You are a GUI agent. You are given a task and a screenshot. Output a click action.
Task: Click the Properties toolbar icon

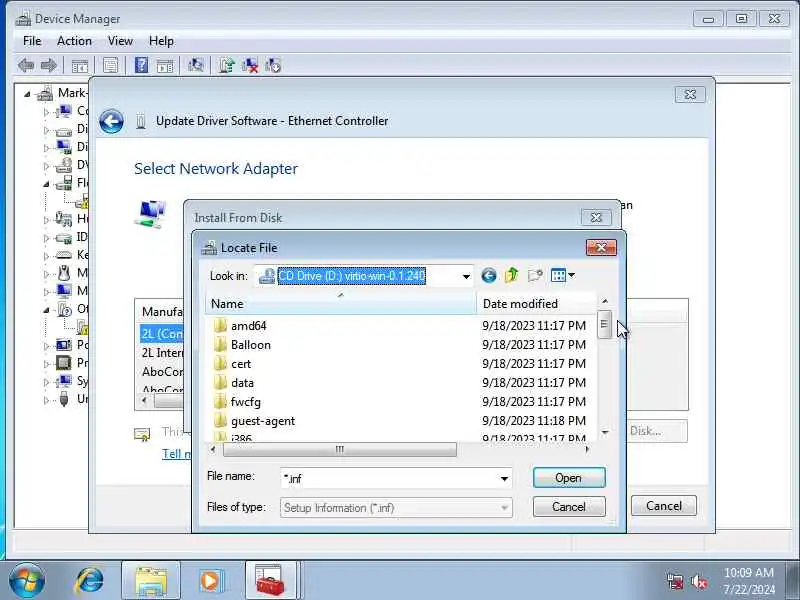click(110, 65)
